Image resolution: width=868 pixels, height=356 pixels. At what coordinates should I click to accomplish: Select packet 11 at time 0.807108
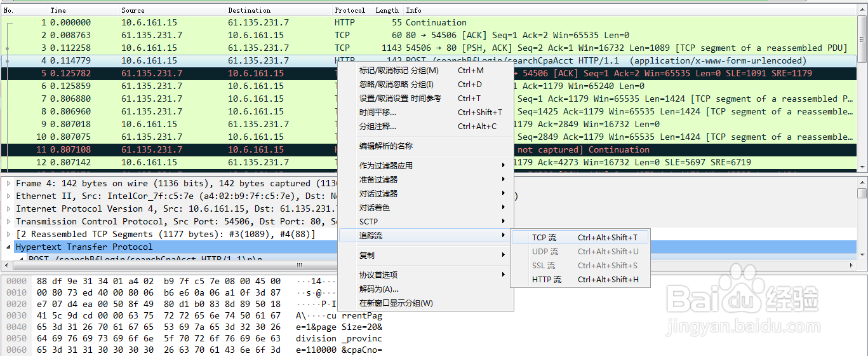point(429,149)
